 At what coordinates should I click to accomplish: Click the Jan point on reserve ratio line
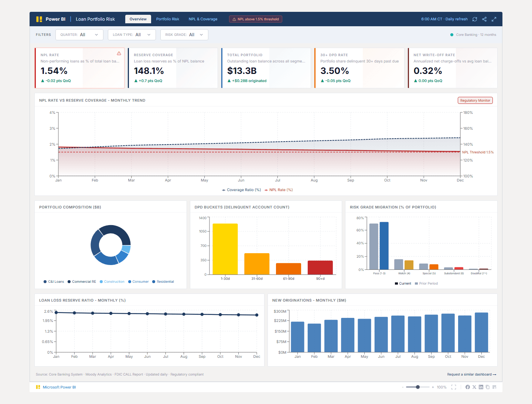tap(56, 312)
